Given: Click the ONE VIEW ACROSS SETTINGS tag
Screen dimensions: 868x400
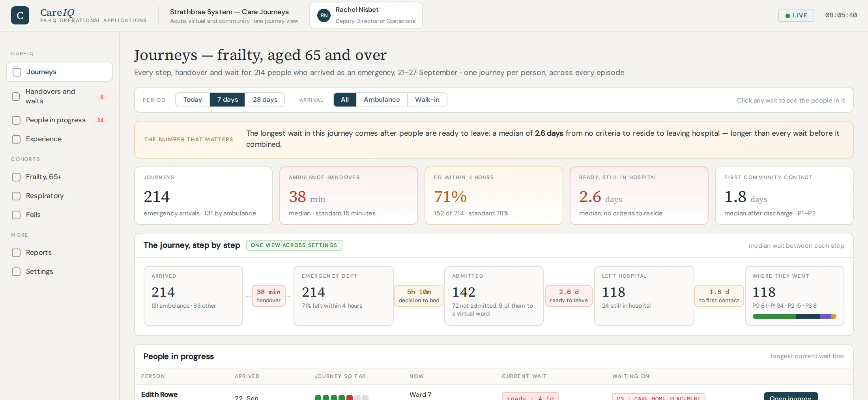Looking at the screenshot, I should pyautogui.click(x=294, y=245).
